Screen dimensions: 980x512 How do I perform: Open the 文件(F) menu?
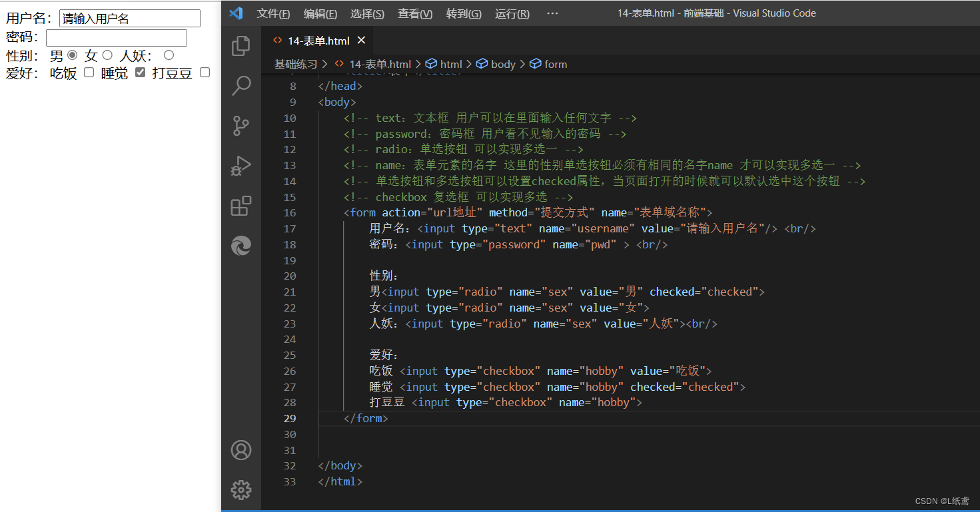click(274, 13)
